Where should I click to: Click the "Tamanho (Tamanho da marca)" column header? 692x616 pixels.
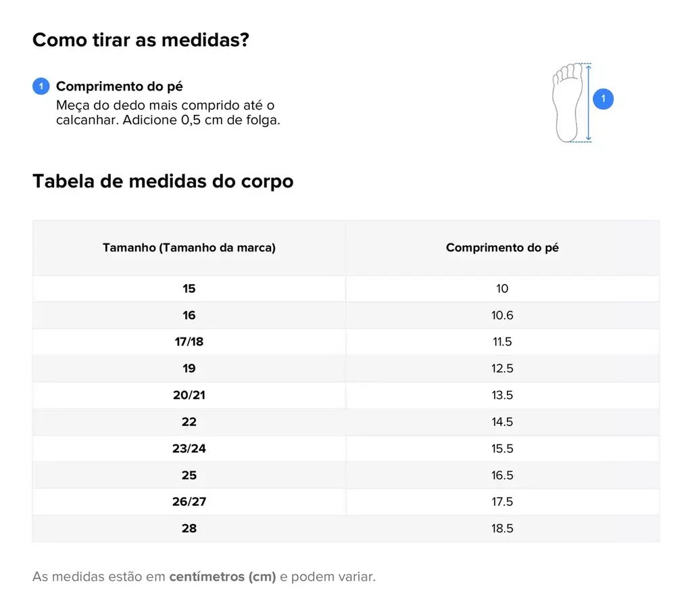pos(189,247)
